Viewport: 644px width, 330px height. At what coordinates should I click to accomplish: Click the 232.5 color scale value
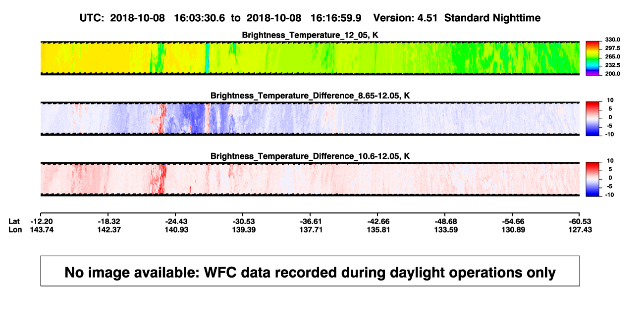click(x=612, y=65)
